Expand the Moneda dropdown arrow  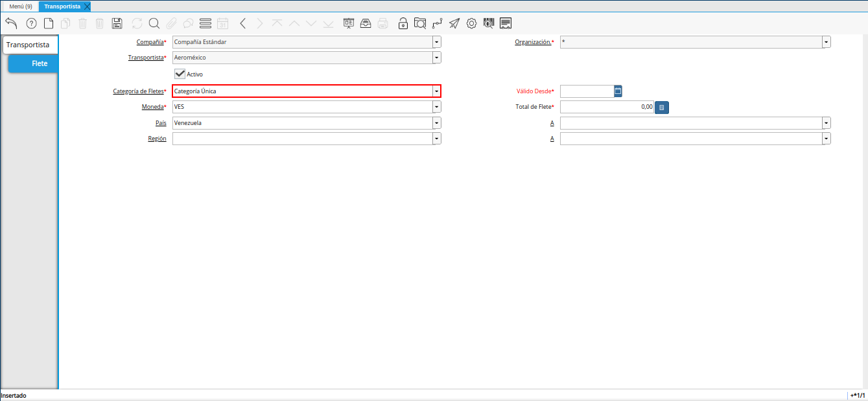tap(437, 107)
